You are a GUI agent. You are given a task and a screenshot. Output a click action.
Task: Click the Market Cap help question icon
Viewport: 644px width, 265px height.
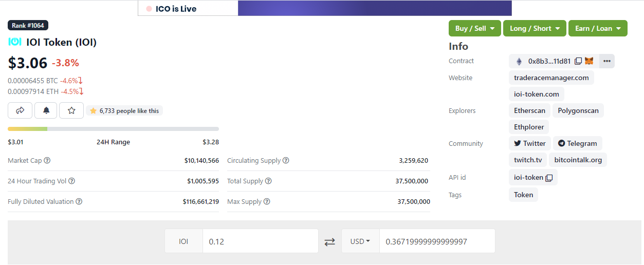pyautogui.click(x=47, y=161)
